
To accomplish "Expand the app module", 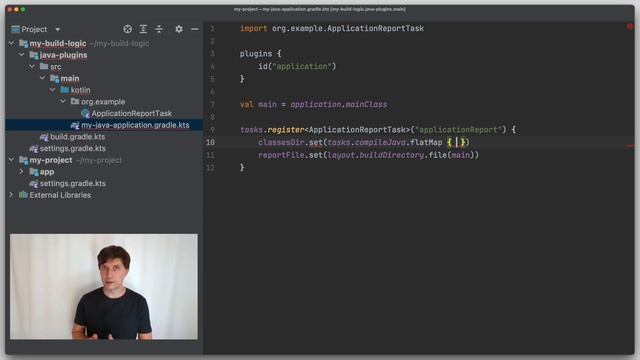I will (22, 171).
